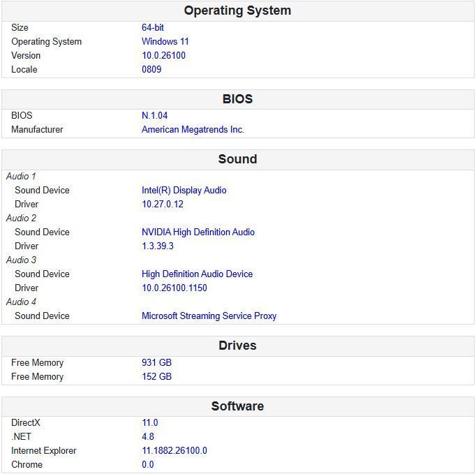Select the "Audio 4" group label

pos(21,302)
